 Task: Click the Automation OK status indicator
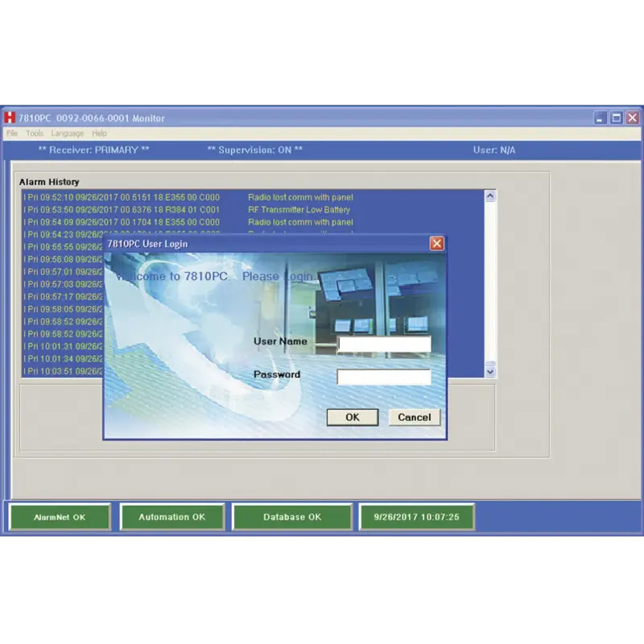coord(172,517)
